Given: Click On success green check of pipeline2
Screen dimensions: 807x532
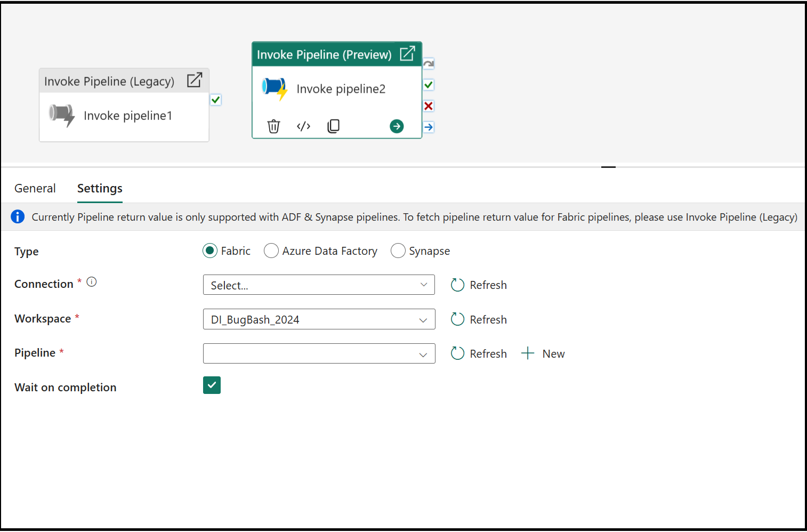Looking at the screenshot, I should pyautogui.click(x=429, y=85).
